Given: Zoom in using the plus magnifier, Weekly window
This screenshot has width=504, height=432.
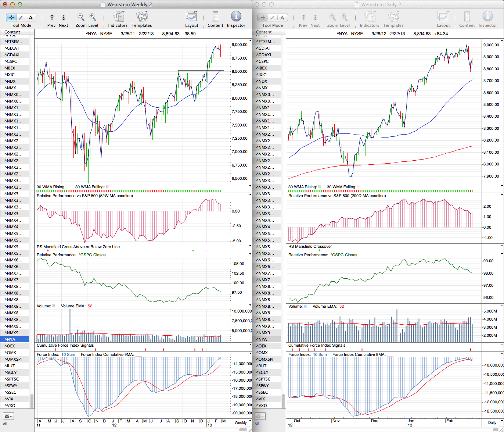Looking at the screenshot, I should (x=93, y=17).
